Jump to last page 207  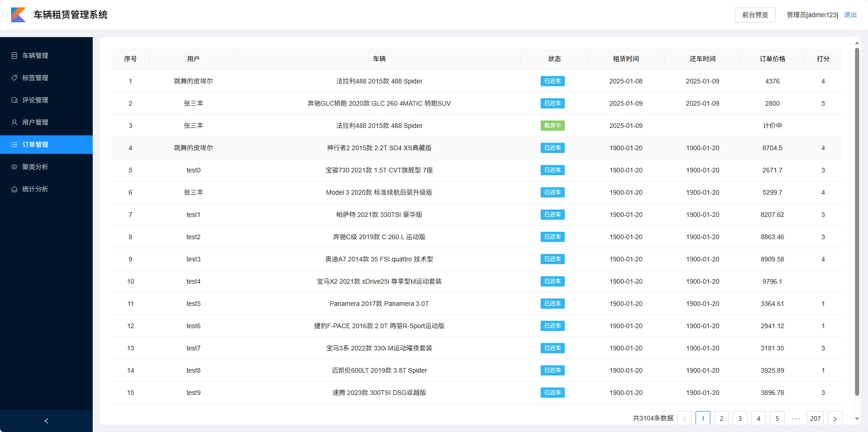point(816,419)
